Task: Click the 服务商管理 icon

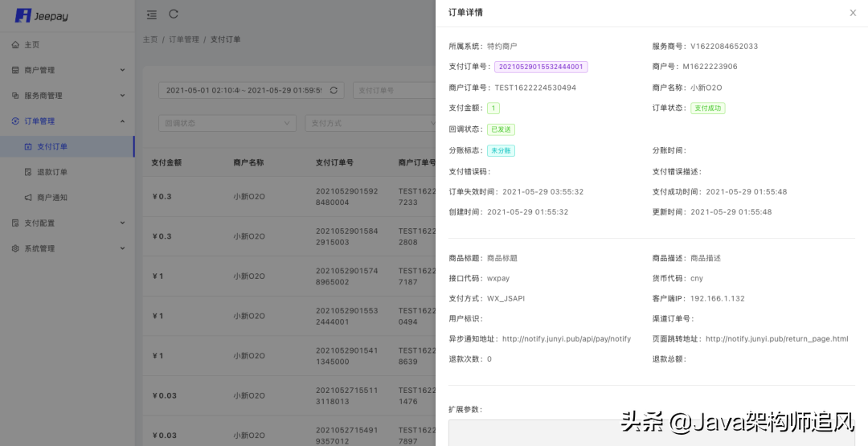Action: (15, 96)
